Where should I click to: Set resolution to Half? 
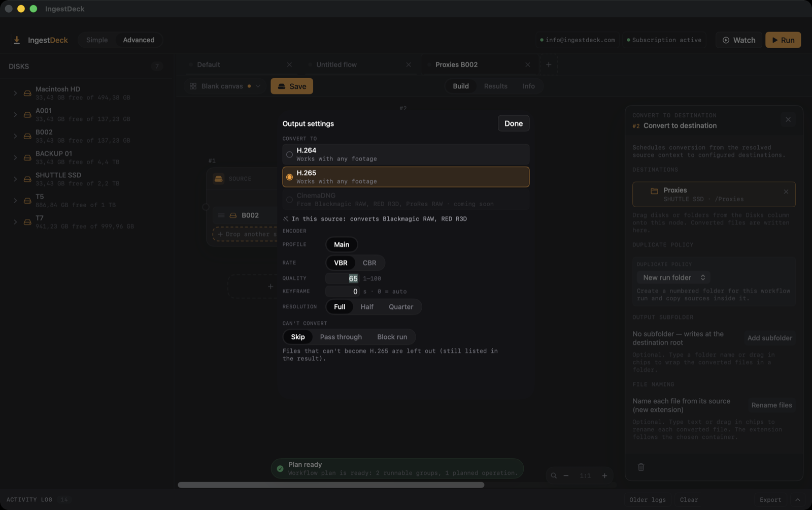click(x=367, y=307)
